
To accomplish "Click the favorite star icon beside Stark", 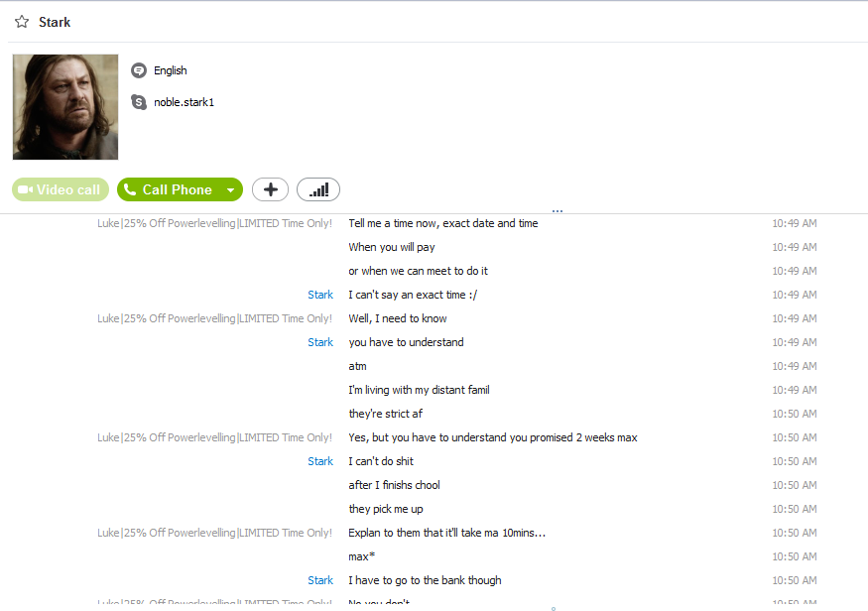I will pyautogui.click(x=22, y=22).
